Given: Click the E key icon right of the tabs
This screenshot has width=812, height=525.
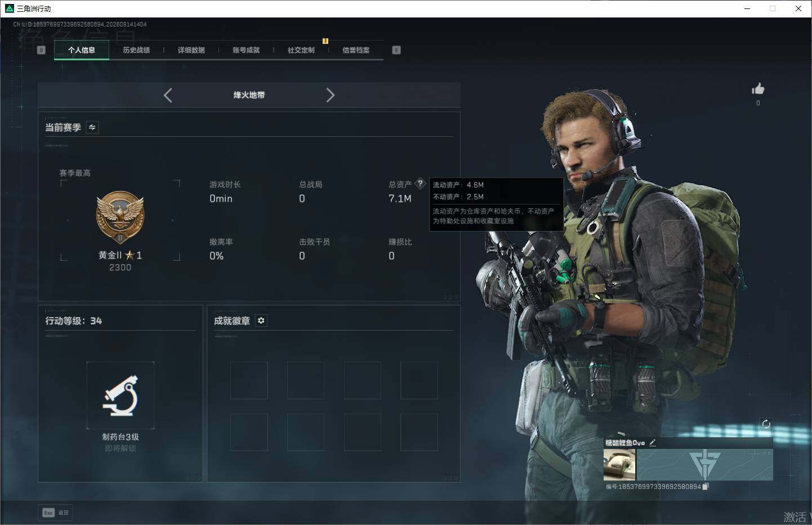Looking at the screenshot, I should coord(396,50).
